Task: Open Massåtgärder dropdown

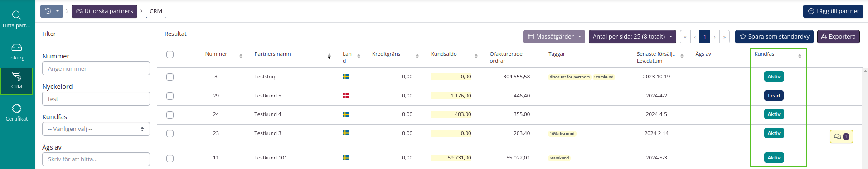Action: point(554,37)
